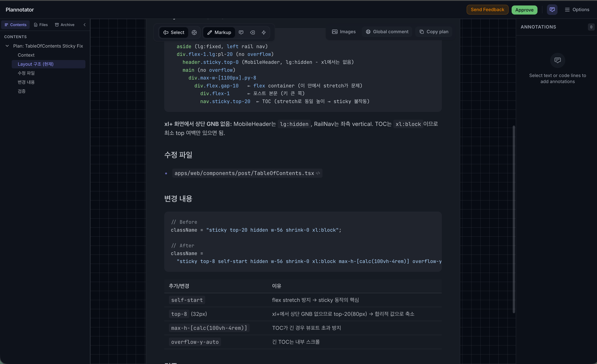Toggle annotations panel speech-bubble icon
The image size is (597, 364).
pyautogui.click(x=552, y=10)
